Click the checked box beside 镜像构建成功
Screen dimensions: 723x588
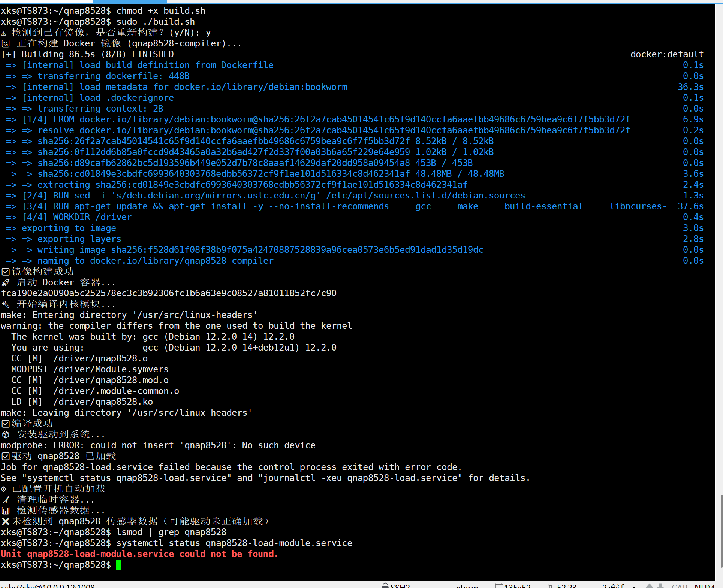point(5,272)
